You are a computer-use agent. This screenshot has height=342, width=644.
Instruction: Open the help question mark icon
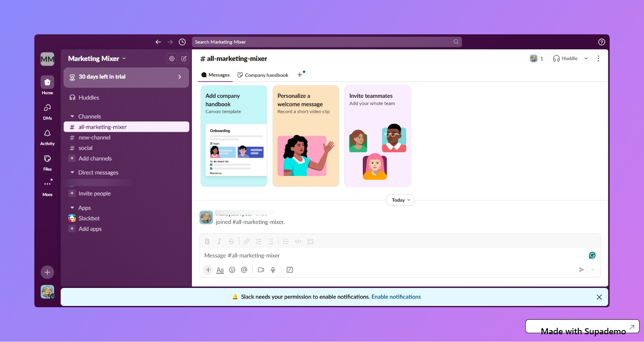(601, 42)
